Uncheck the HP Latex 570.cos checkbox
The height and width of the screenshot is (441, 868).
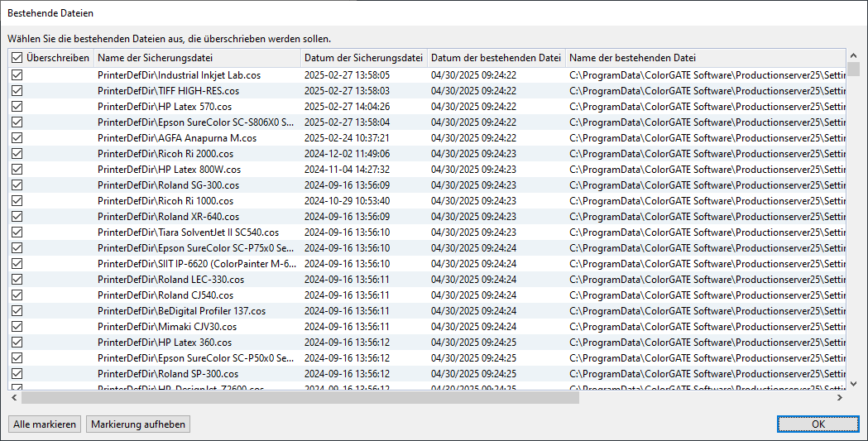(x=17, y=107)
